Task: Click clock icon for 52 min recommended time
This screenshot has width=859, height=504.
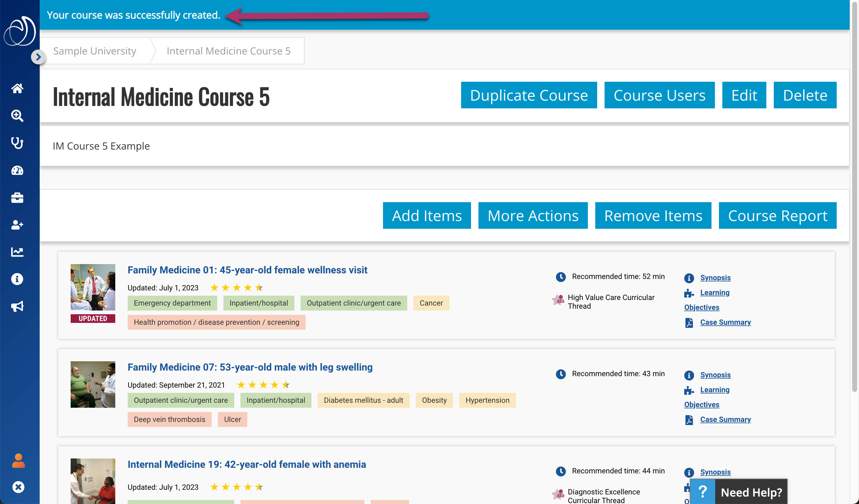Action: click(561, 277)
